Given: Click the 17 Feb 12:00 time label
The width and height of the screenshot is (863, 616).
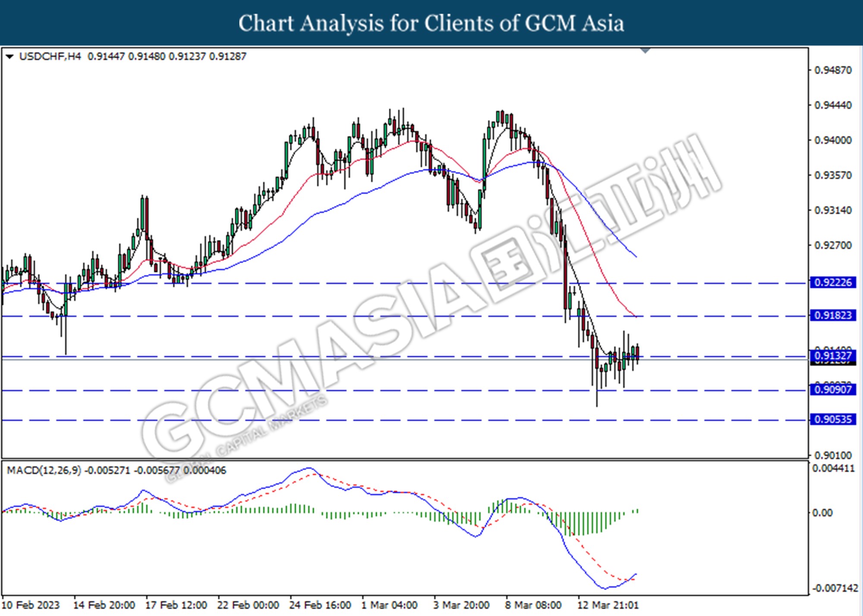Looking at the screenshot, I should tap(176, 605).
